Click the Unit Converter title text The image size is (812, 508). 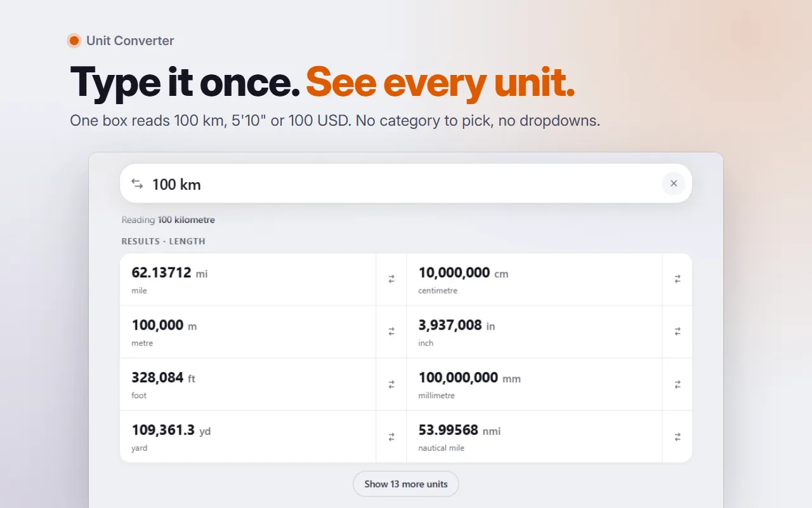click(130, 41)
